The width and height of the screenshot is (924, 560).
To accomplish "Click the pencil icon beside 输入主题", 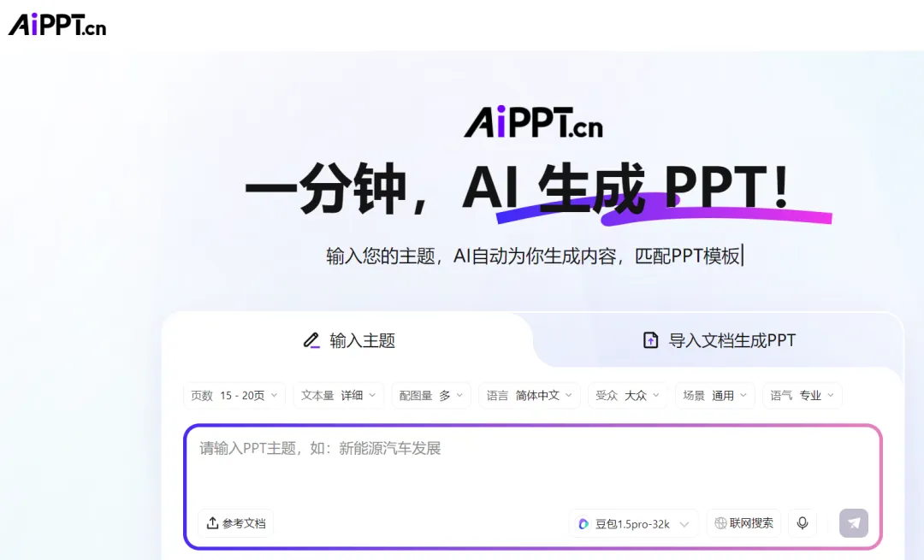I will tap(311, 340).
